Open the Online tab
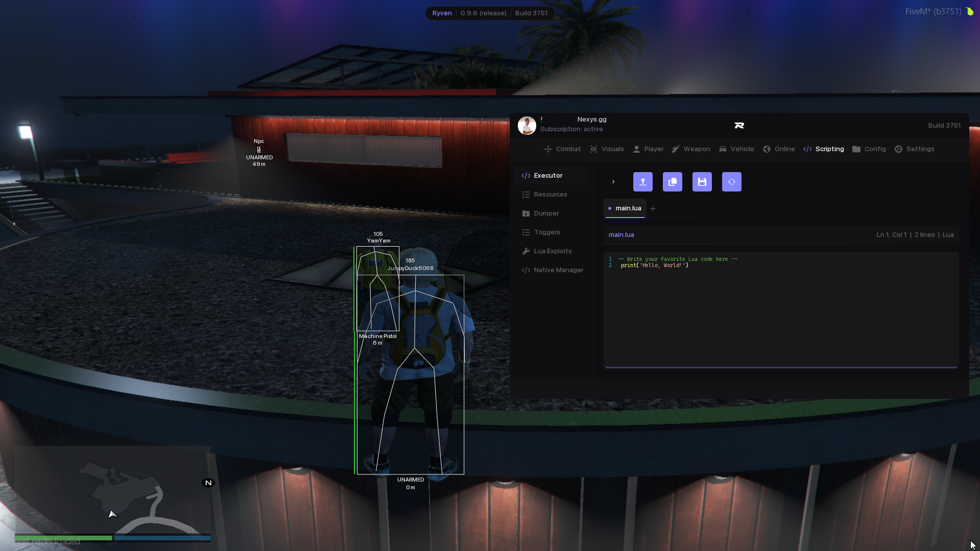980x551 pixels. pos(779,149)
